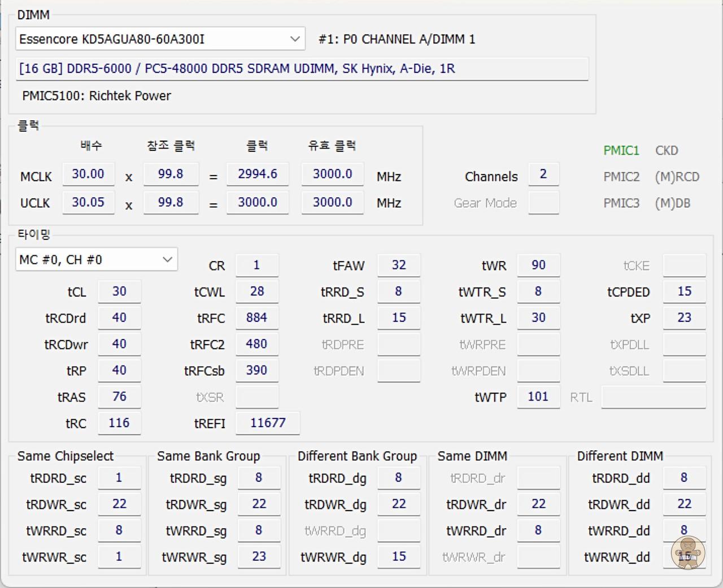
Task: Click the tRDRD_dg value field
Action: 399,478
